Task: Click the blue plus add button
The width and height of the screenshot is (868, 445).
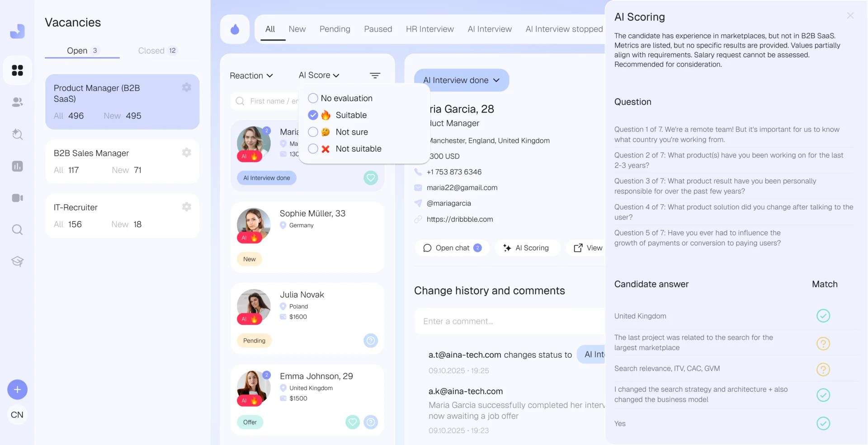Action: point(17,389)
